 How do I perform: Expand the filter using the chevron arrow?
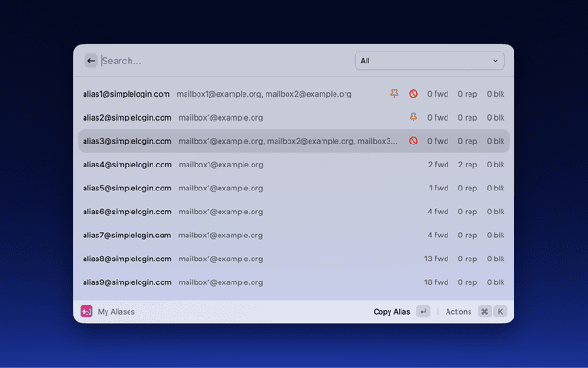496,61
